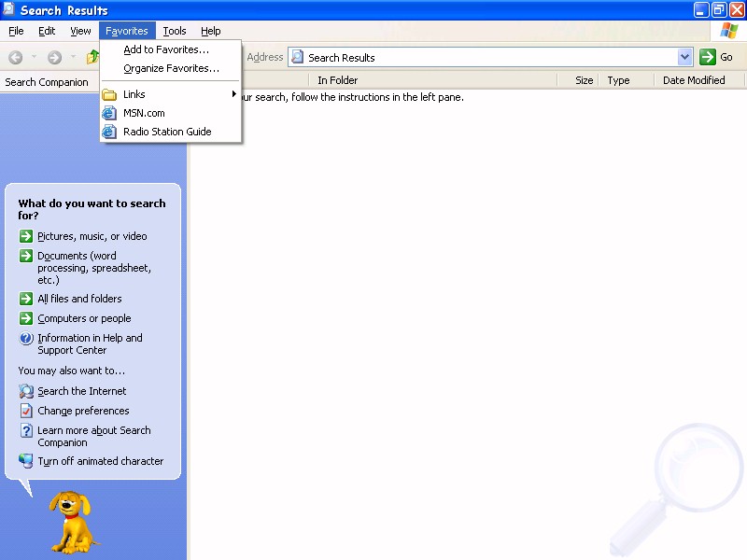This screenshot has height=560, width=747.
Task: Minimize the Search Results window
Action: pyautogui.click(x=701, y=10)
